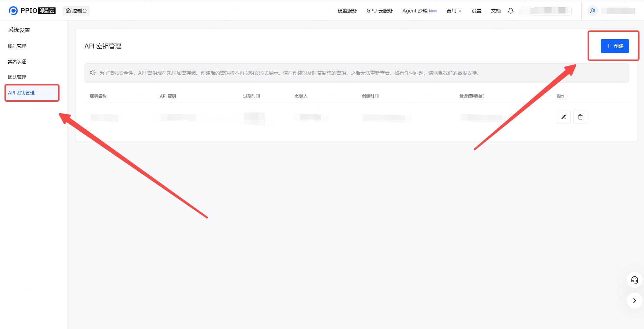Image resolution: width=644 pixels, height=329 pixels.
Task: Edit the API key with pencil icon
Action: coord(563,117)
